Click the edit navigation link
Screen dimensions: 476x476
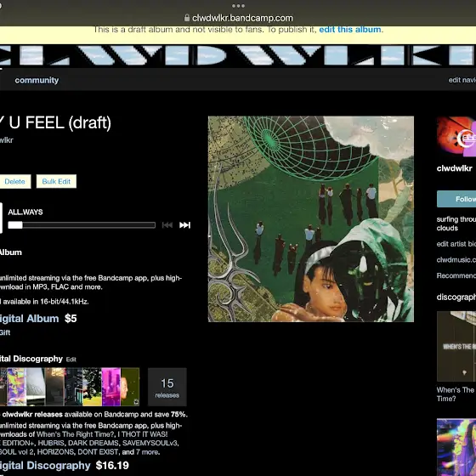pos(462,80)
